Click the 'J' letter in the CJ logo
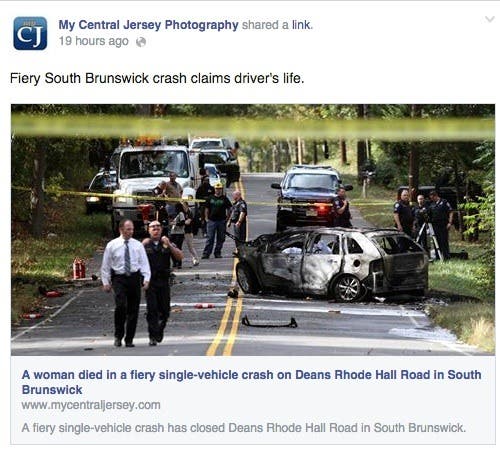The width and height of the screenshot is (500, 456). click(38, 35)
